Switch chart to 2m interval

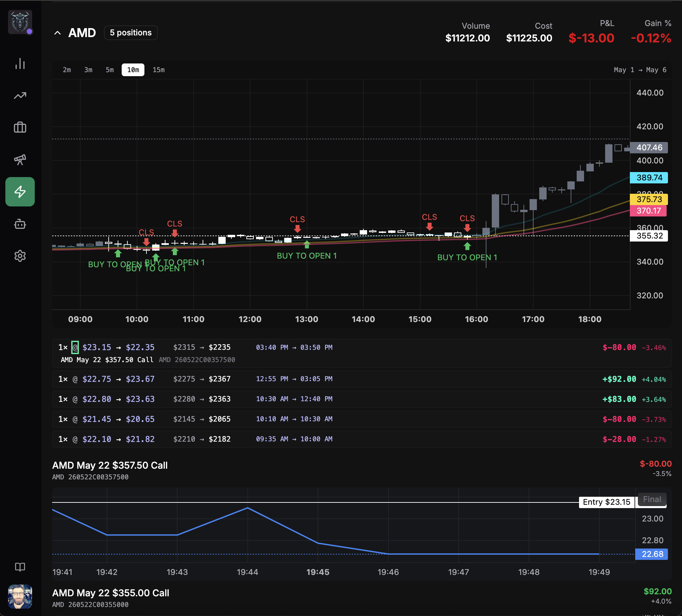(x=67, y=69)
